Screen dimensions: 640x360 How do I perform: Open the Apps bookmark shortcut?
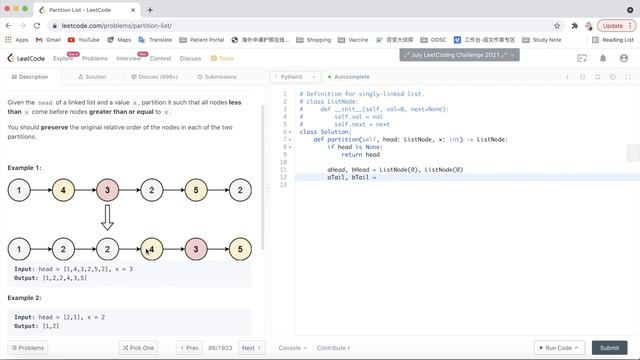pyautogui.click(x=17, y=40)
